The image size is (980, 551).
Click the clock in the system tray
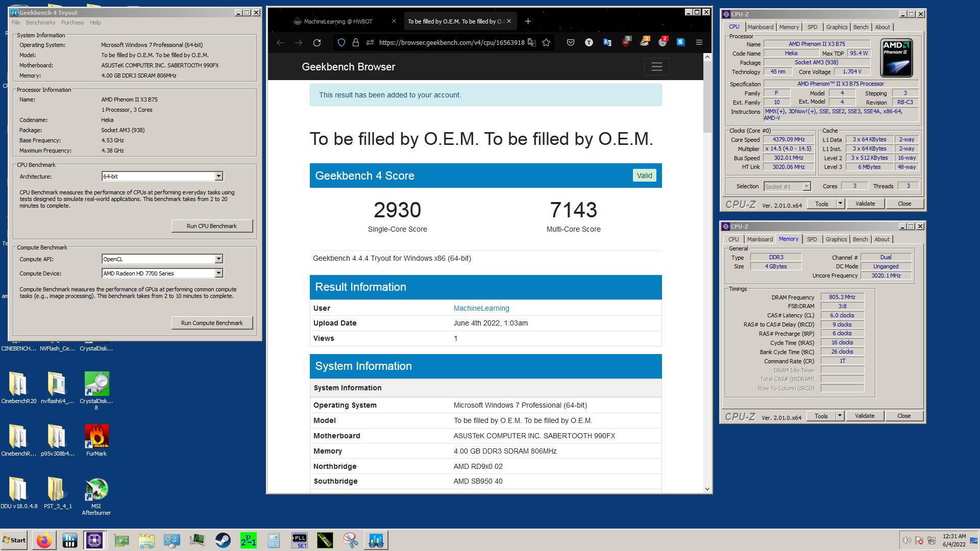[954, 540]
